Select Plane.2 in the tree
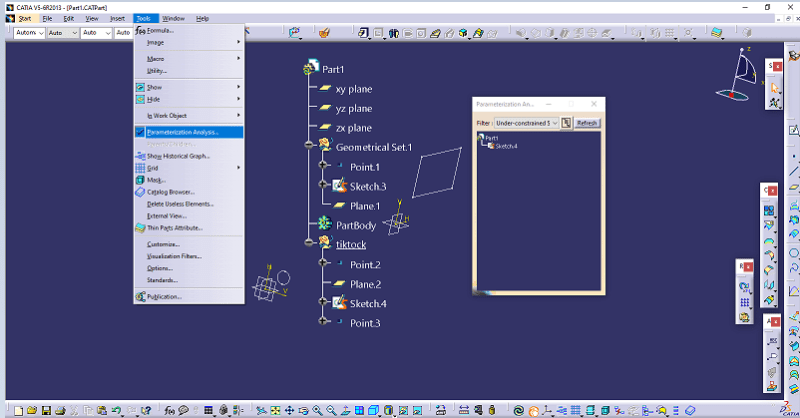This screenshot has height=418, width=800. pyautogui.click(x=365, y=284)
